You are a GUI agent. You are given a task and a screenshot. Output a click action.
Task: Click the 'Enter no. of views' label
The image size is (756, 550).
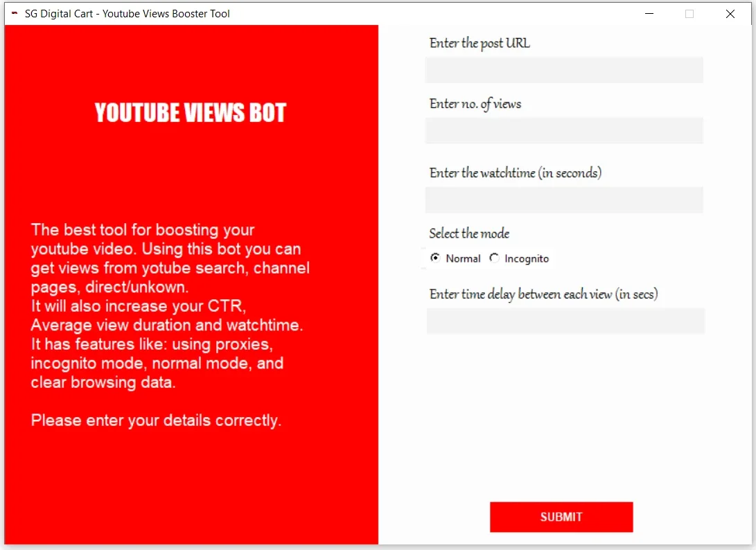click(475, 104)
